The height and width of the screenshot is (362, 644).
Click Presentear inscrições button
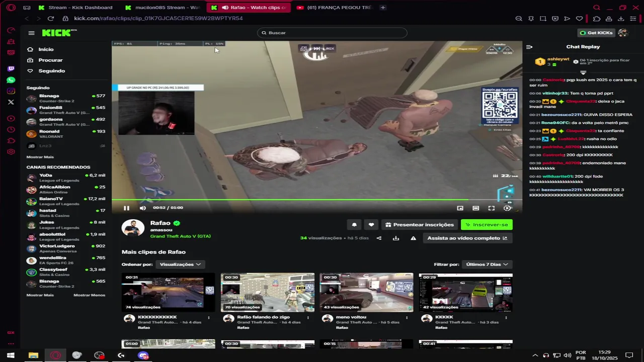[420, 225]
